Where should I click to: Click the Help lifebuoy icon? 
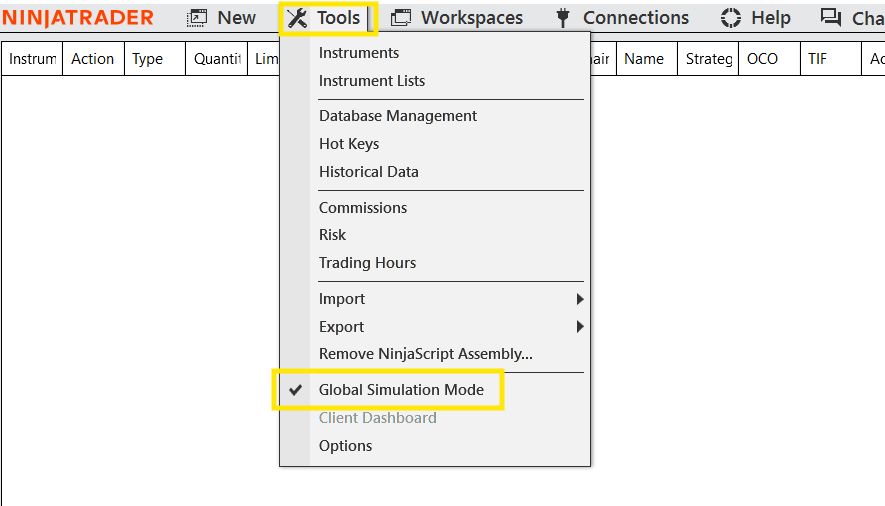coord(731,18)
